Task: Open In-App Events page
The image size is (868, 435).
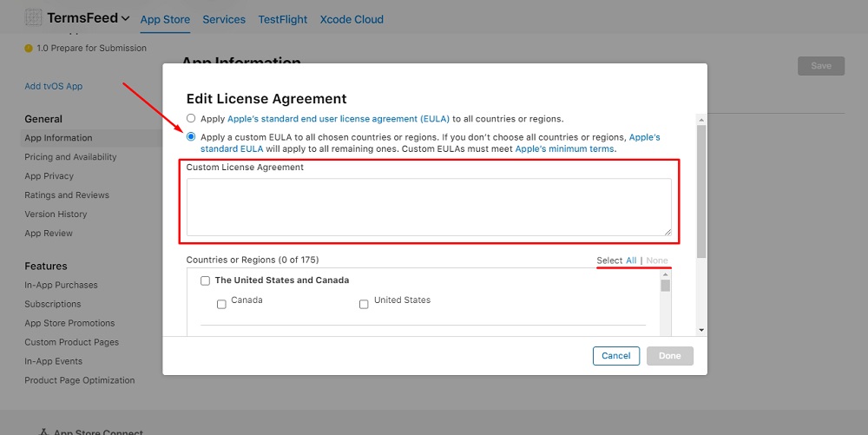Action: (x=53, y=361)
